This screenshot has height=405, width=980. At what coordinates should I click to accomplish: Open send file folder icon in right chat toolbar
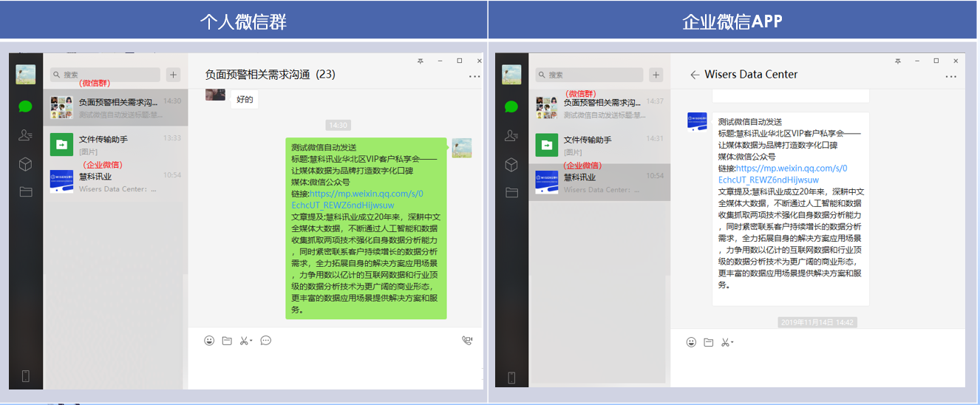pyautogui.click(x=709, y=342)
